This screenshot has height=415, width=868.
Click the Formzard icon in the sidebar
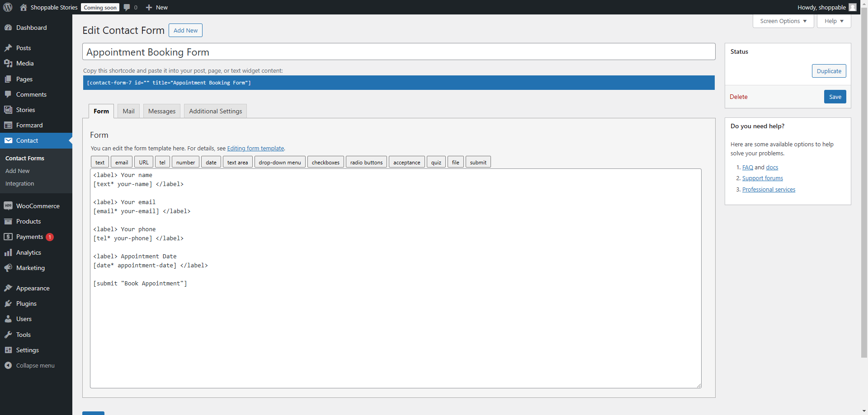8,125
